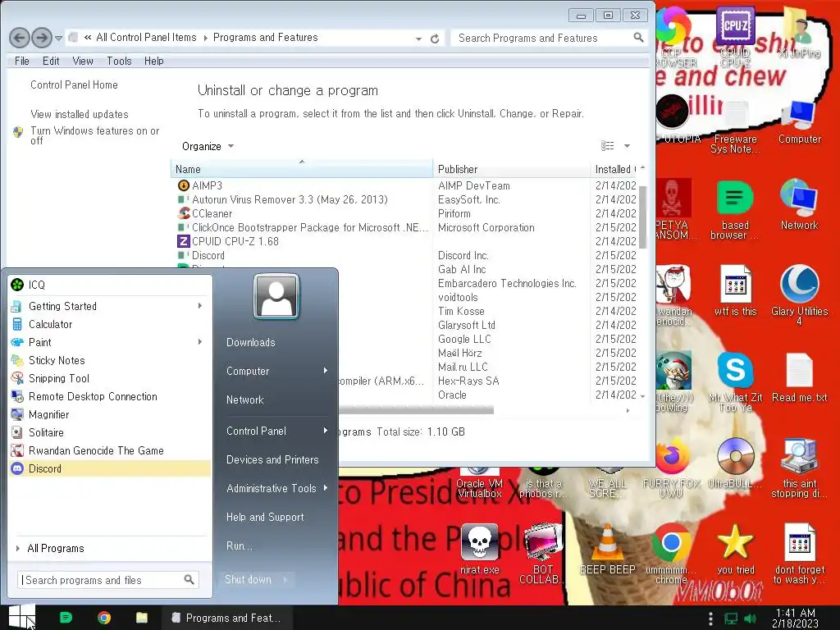Click green chat app taskbar icon
840x630 pixels.
[x=66, y=618]
